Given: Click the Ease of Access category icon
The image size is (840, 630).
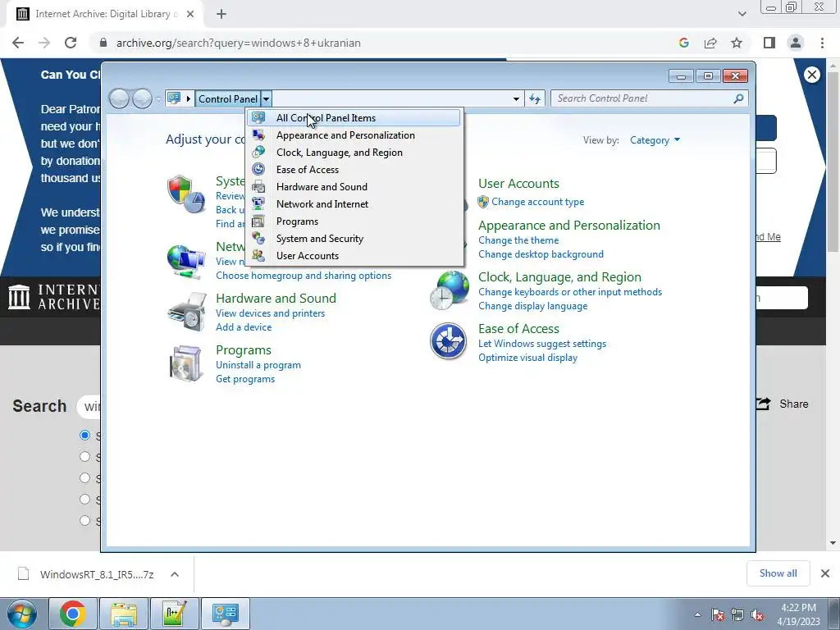Looking at the screenshot, I should coord(448,341).
